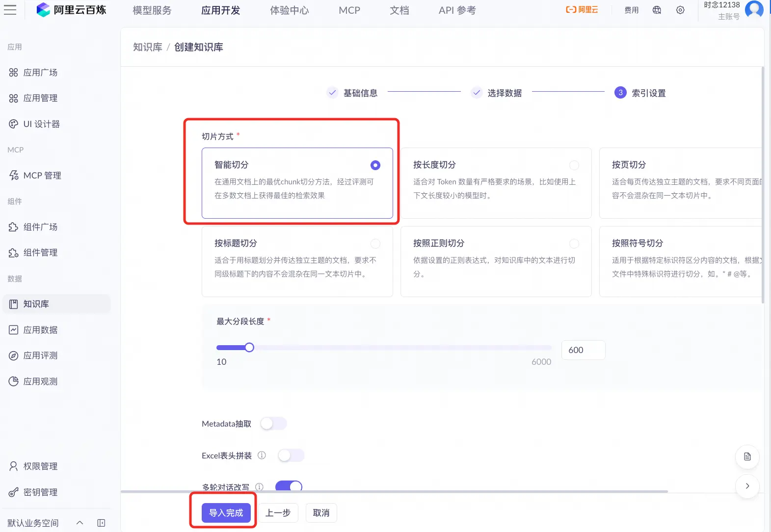Click the account name 时念12138
This screenshot has width=771, height=532.
coord(722,5)
